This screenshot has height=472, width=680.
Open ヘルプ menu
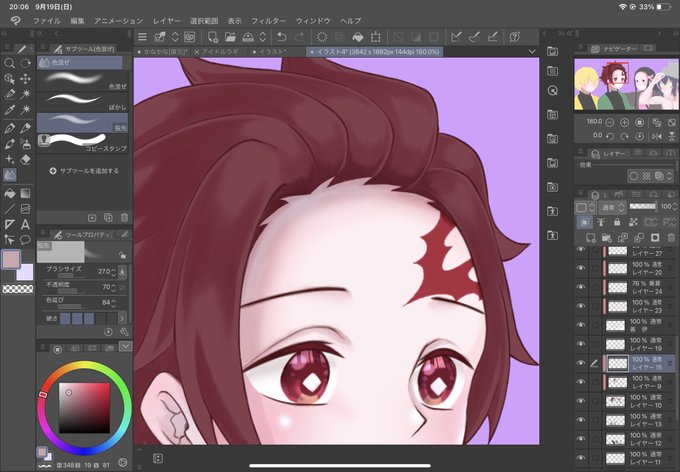coord(350,21)
